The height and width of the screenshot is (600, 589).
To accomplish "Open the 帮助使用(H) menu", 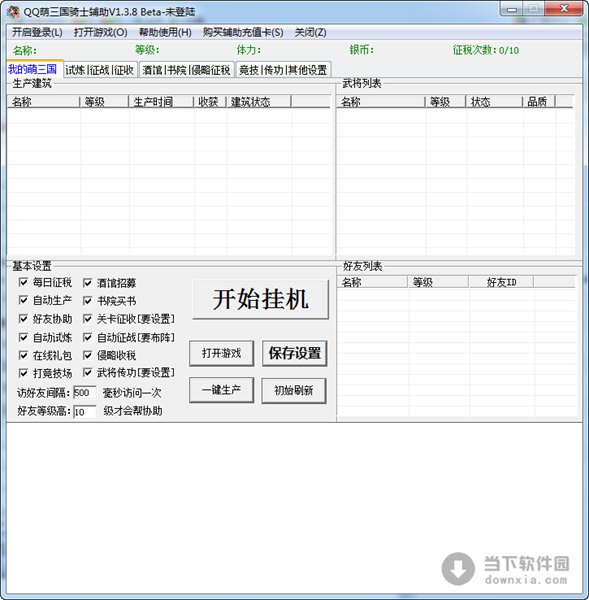I will 165,33.
